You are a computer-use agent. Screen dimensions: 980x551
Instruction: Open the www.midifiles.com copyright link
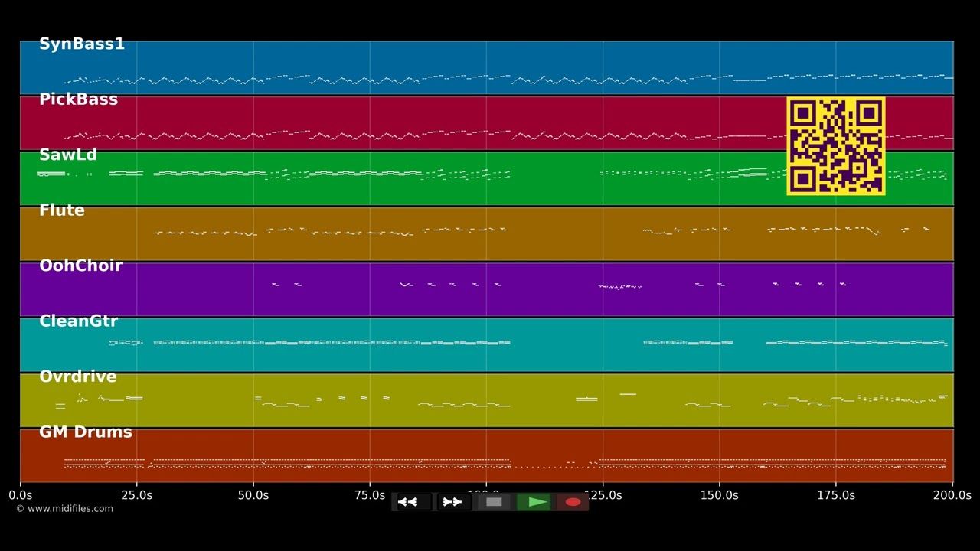pos(65,509)
